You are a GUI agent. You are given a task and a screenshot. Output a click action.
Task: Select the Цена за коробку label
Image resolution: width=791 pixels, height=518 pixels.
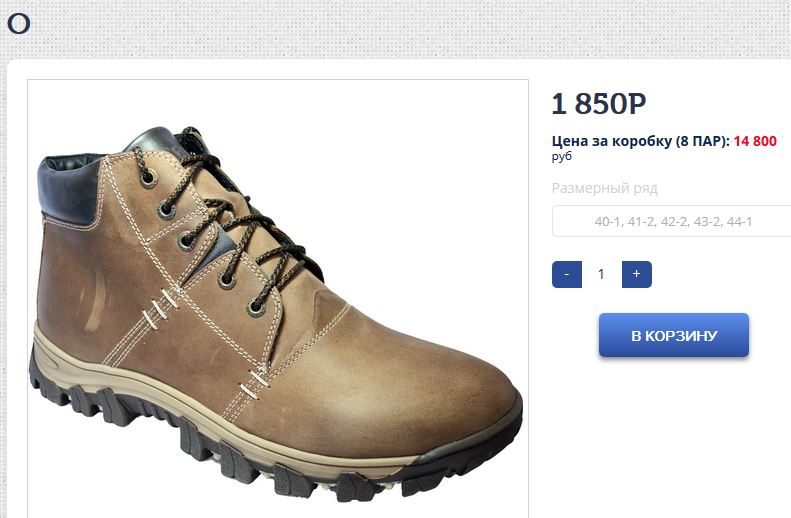(x=611, y=141)
